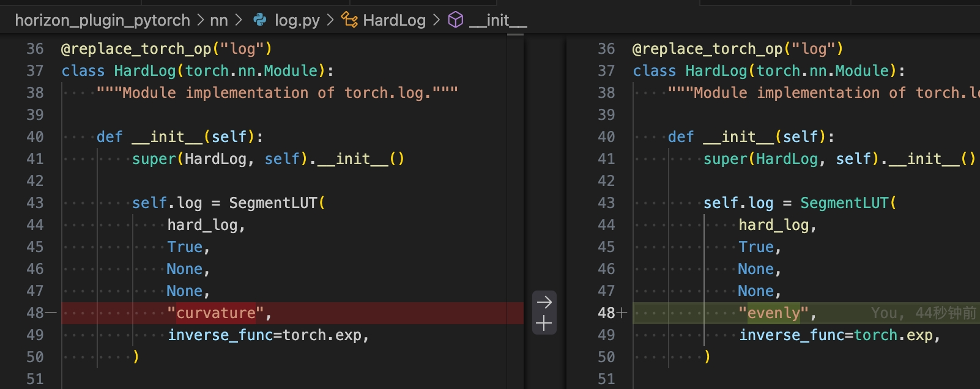Click the chevron after horizon_plugin_pytorch breadcrumb
This screenshot has width=980, height=389.
[x=201, y=20]
